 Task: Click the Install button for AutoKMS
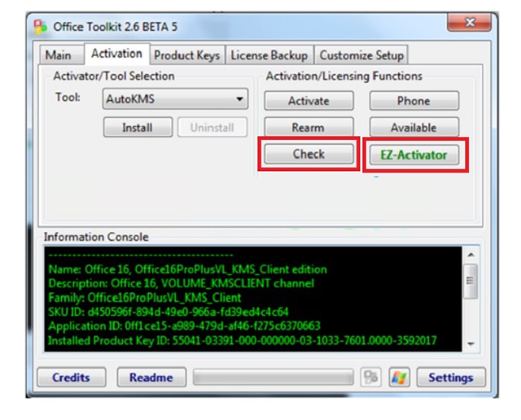coord(138,127)
